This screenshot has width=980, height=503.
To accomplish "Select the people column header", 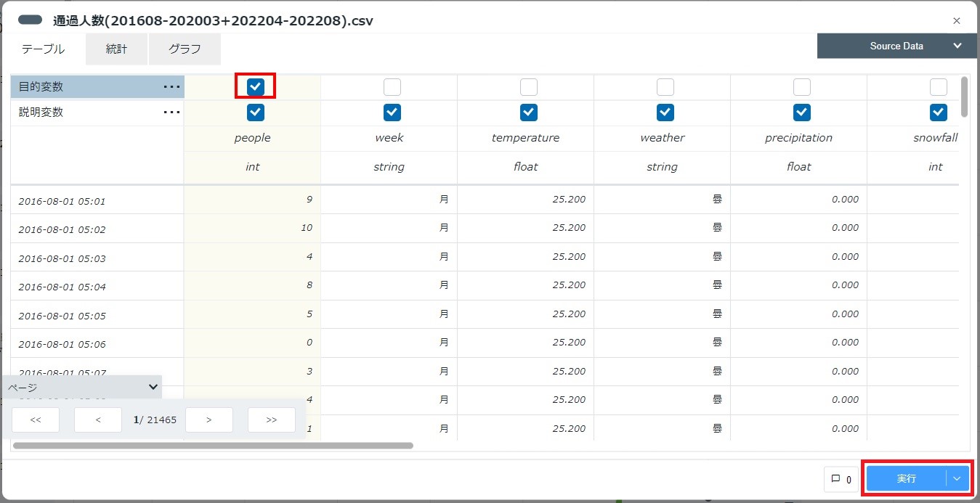I will 252,138.
